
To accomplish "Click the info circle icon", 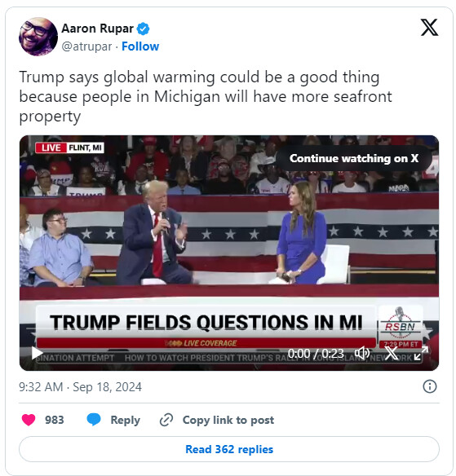I will (430, 386).
